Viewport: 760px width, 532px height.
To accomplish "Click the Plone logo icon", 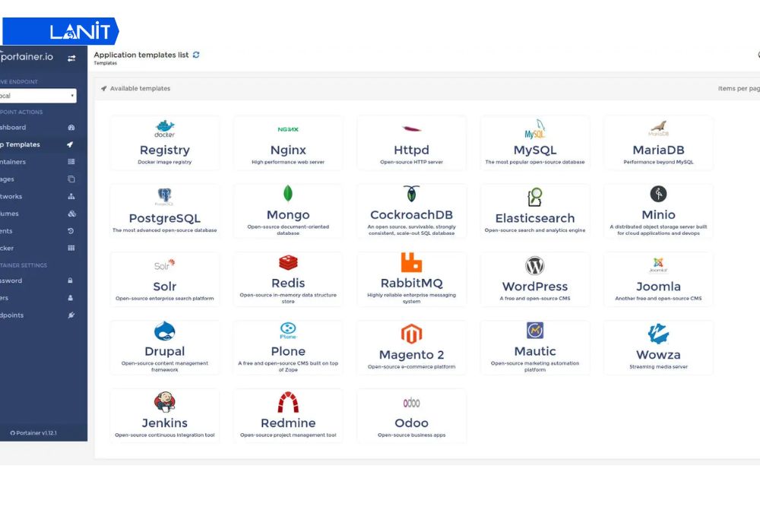I will coord(288,330).
